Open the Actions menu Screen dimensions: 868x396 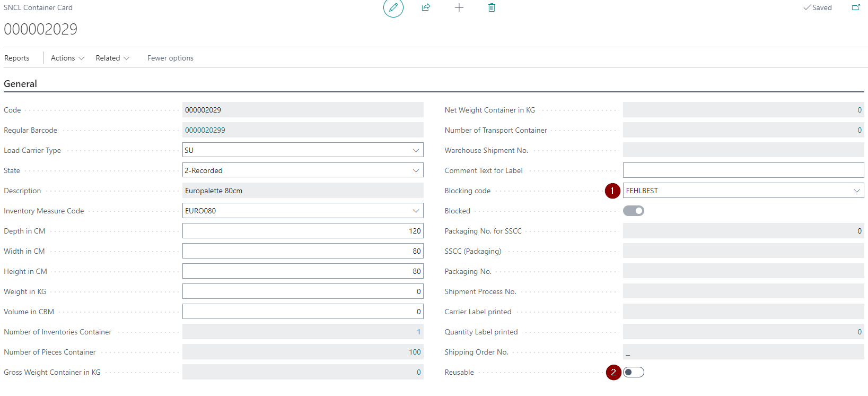pyautogui.click(x=67, y=58)
